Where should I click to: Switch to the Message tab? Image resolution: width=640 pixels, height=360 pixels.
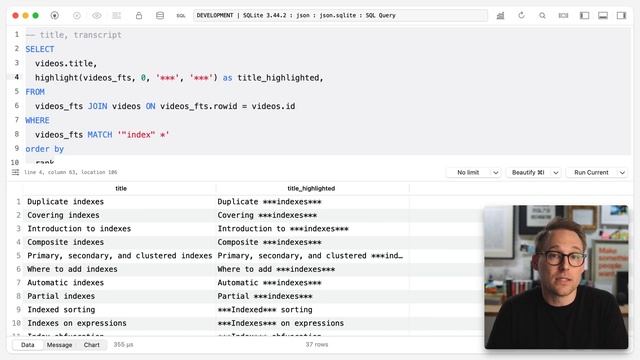[x=59, y=345]
